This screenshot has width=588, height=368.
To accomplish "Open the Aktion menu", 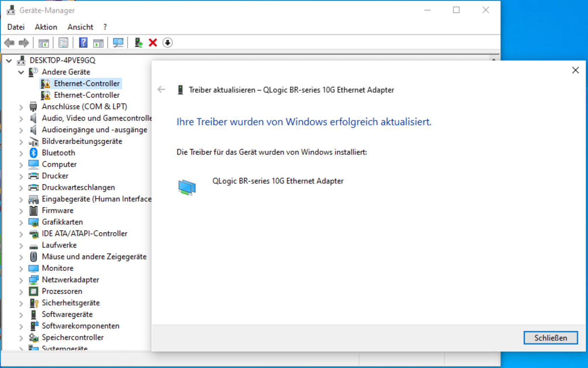I will click(46, 27).
